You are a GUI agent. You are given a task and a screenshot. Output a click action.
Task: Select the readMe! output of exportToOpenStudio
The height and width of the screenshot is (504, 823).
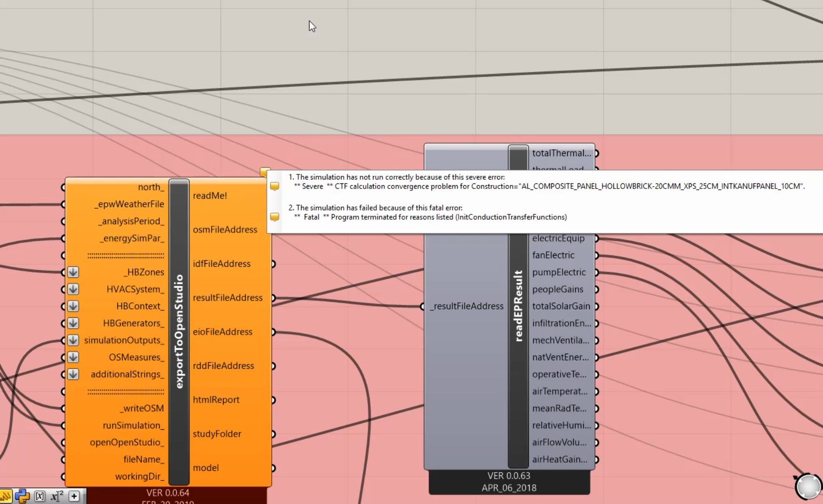(x=210, y=196)
